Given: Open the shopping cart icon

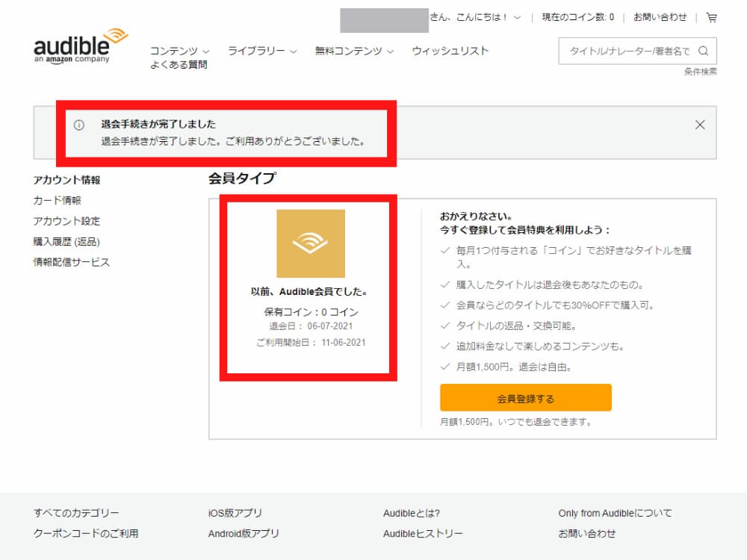Looking at the screenshot, I should [x=712, y=18].
